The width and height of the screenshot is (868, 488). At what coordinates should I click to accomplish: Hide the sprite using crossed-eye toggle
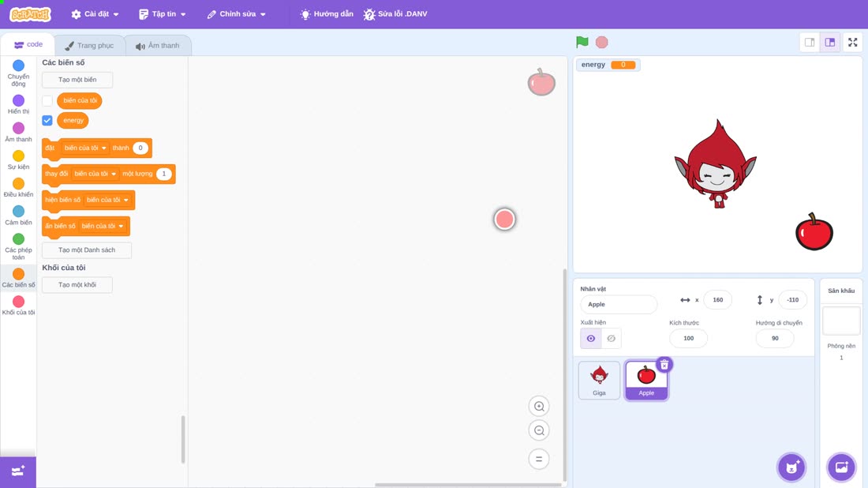coord(611,339)
